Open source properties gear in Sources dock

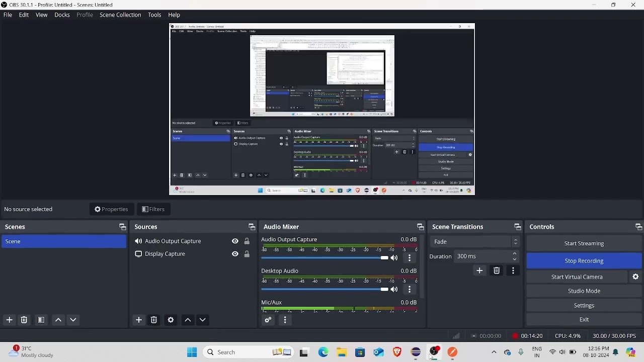pos(171,320)
